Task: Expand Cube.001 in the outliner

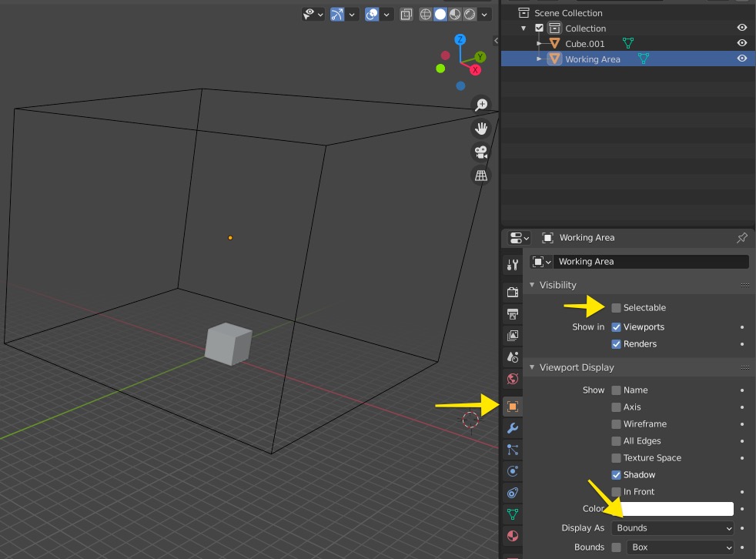Action: 539,43
